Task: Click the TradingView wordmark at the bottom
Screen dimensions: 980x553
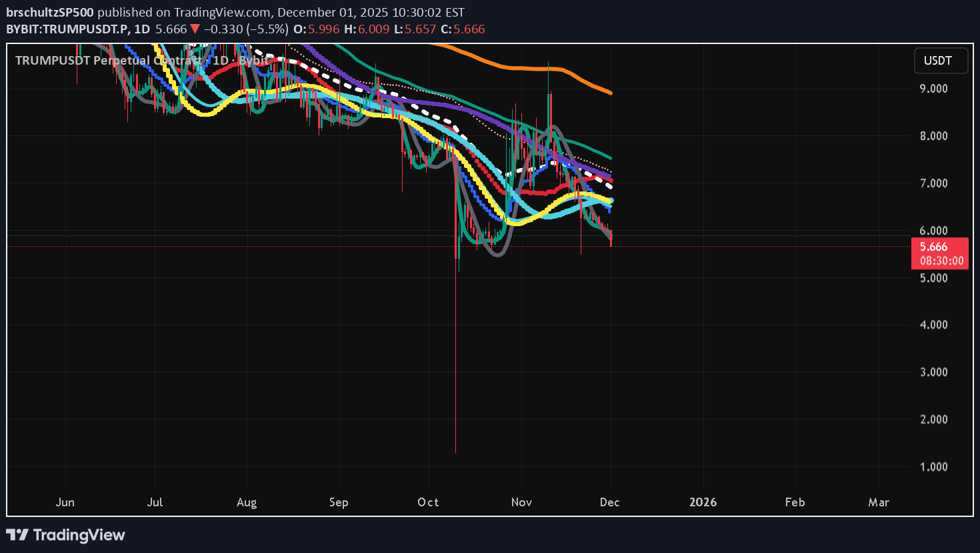Action: [x=79, y=535]
